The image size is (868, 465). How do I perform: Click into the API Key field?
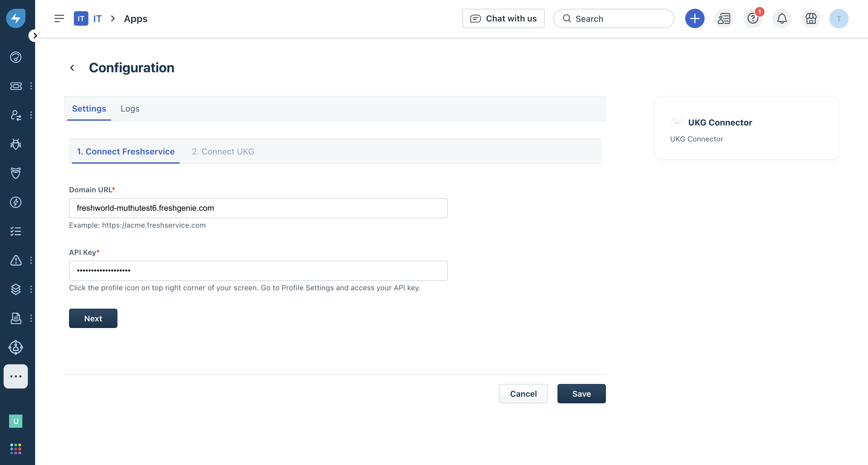coord(258,271)
